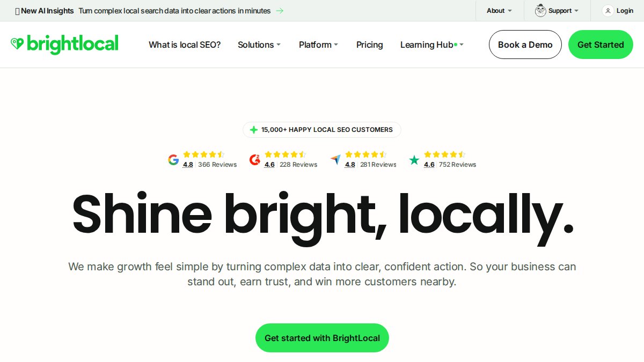Click the 752 Reviews Trustpilot link
The height and width of the screenshot is (362, 644).
(x=458, y=165)
